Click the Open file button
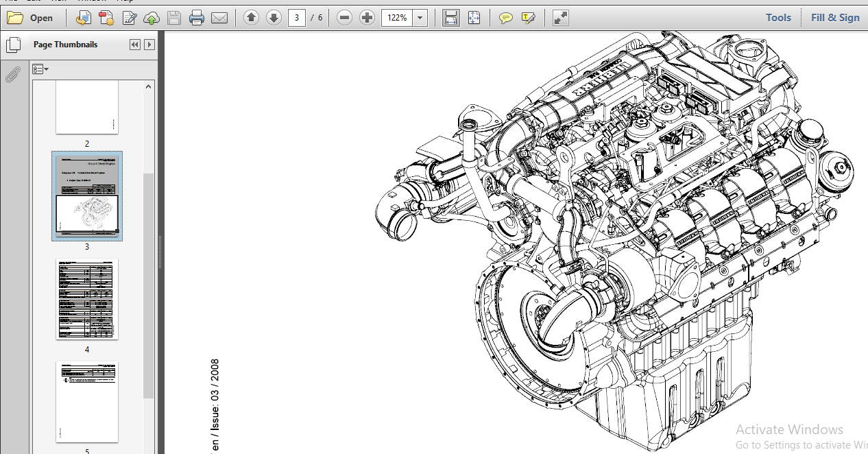The width and height of the screenshot is (868, 454). 30,18
